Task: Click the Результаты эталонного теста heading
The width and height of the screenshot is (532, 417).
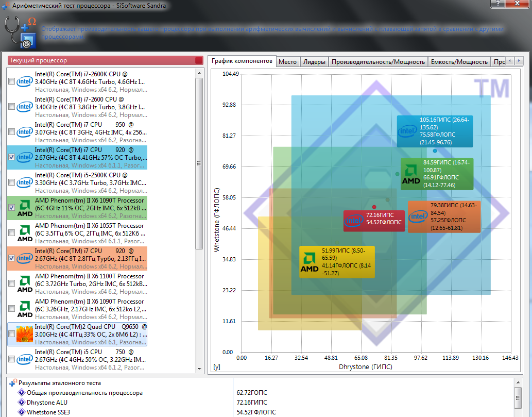Action: point(60,382)
